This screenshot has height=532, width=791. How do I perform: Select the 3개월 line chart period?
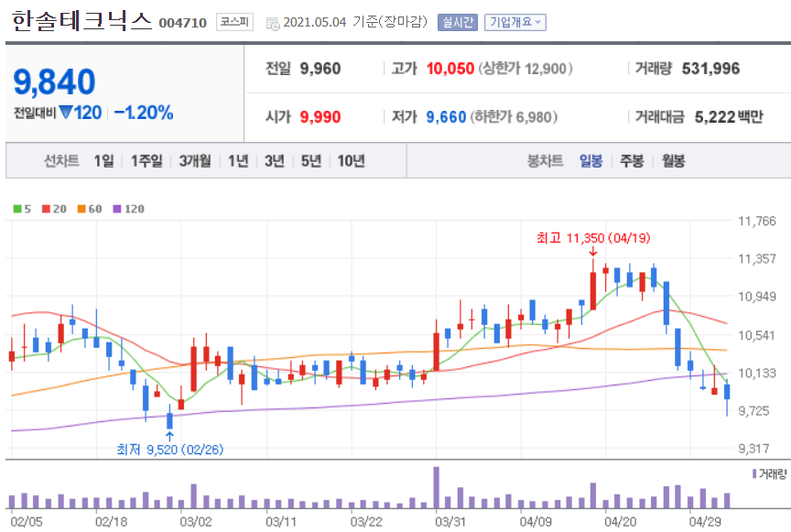point(195,161)
